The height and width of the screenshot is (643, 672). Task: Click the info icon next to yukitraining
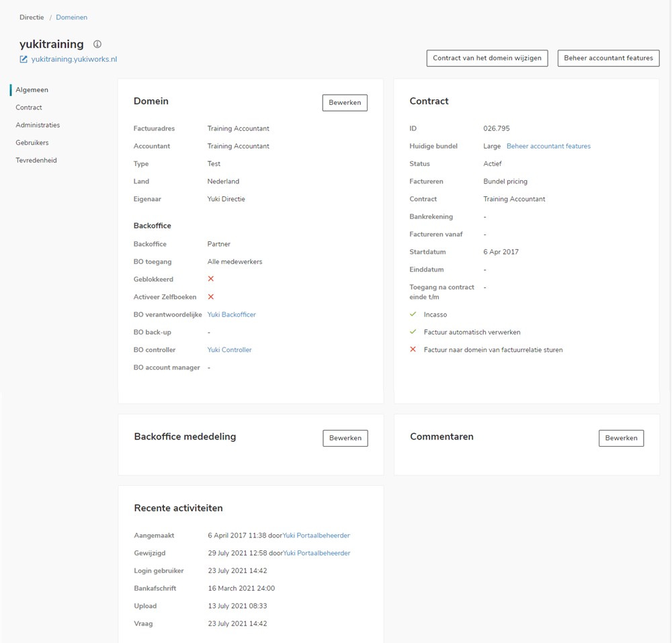[97, 44]
